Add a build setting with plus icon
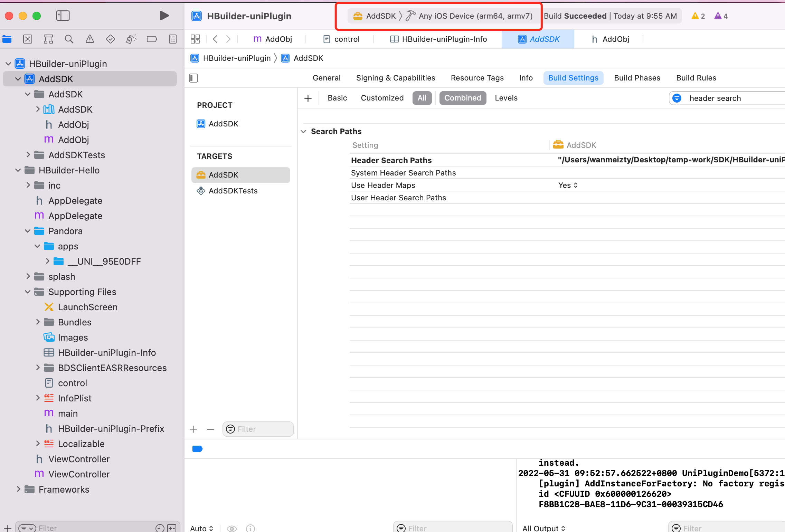This screenshot has height=532, width=785. click(x=308, y=98)
